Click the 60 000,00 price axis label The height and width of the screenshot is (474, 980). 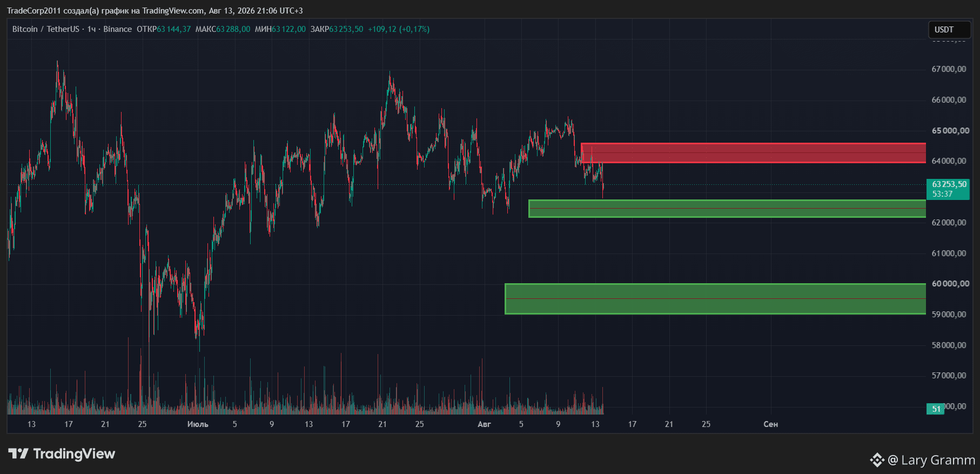[x=950, y=284]
